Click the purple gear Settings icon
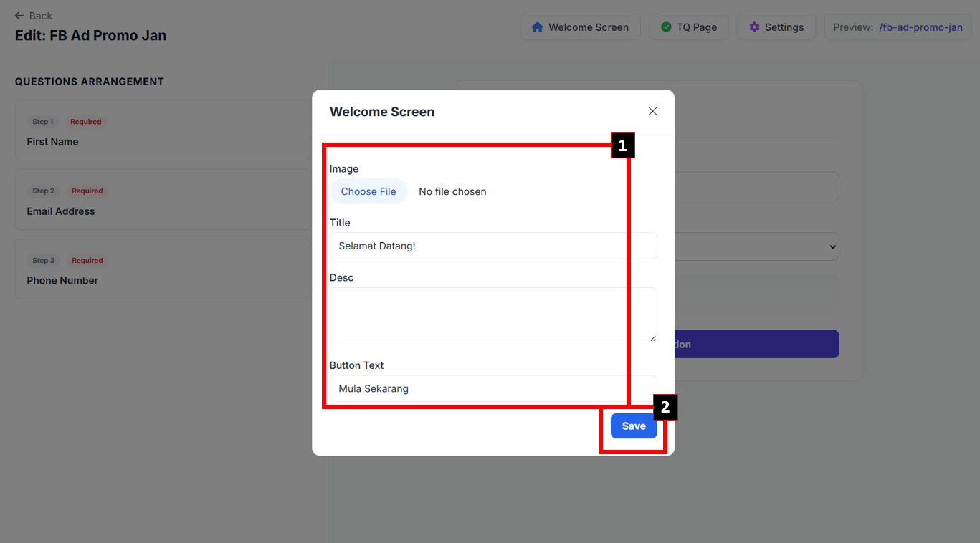The image size is (980, 543). pos(754,27)
